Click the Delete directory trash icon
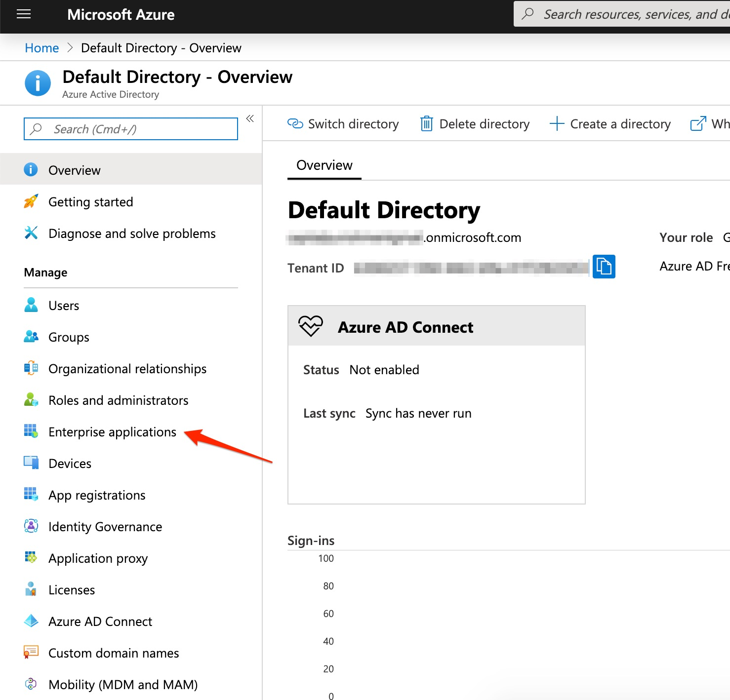 tap(427, 123)
